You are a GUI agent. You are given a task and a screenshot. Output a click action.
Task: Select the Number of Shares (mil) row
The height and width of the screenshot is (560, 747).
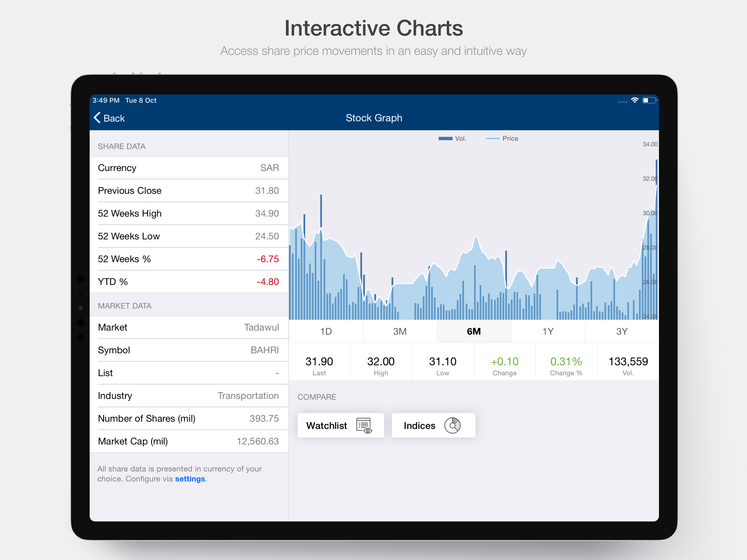pos(189,418)
